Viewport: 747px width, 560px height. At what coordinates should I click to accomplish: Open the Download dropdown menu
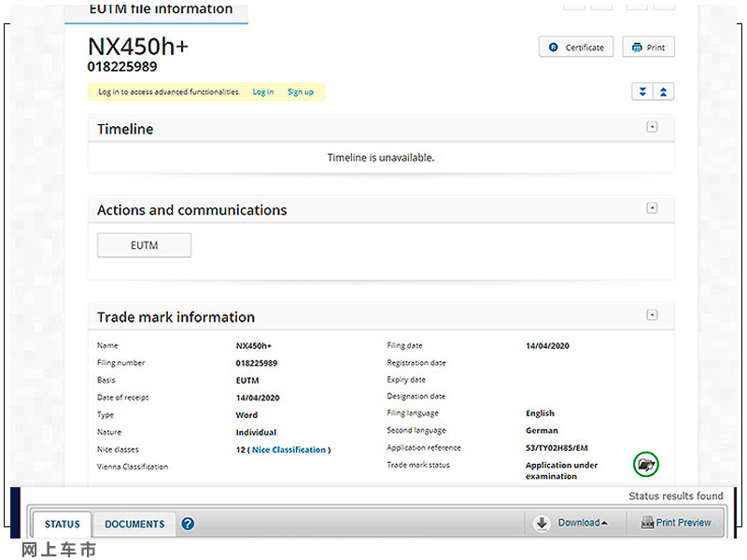point(582,523)
